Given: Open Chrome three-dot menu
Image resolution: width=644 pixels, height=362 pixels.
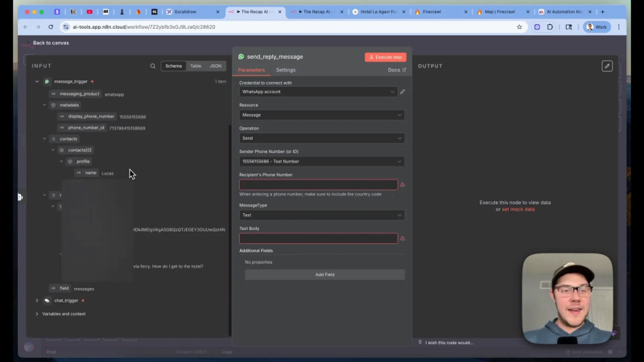Looking at the screenshot, I should [x=618, y=27].
